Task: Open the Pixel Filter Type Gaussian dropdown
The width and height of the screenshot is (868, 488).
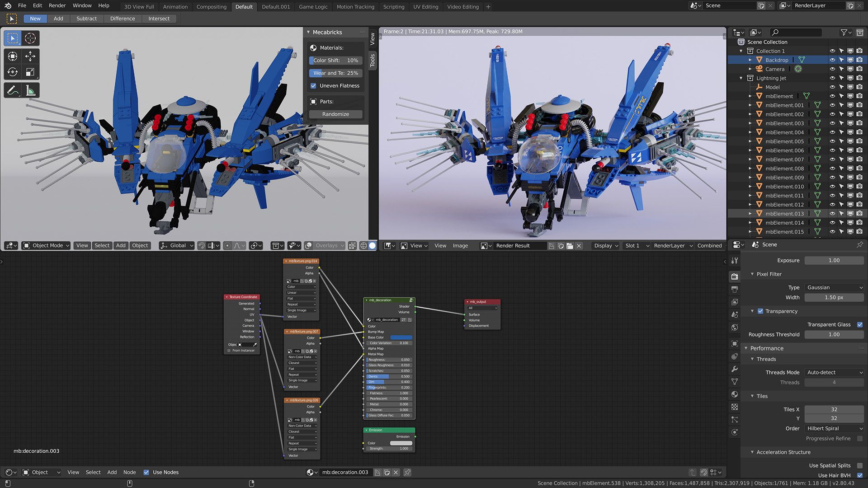Action: point(834,287)
